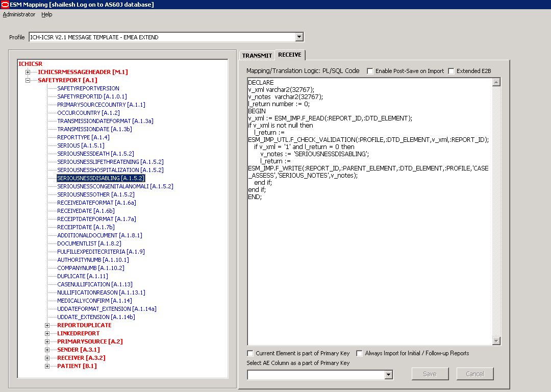This screenshot has height=392, width=551.
Task: Open the Select AE Column dropdown
Action: coord(388,375)
